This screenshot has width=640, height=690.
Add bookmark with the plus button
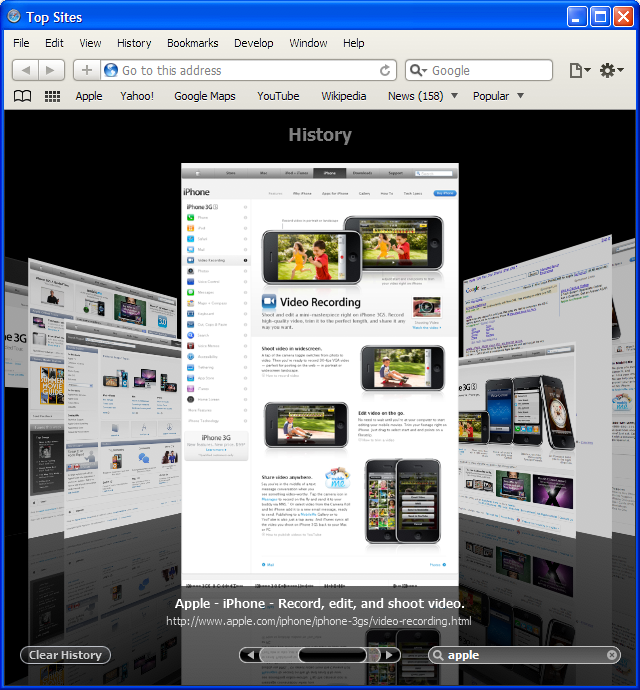(x=87, y=70)
